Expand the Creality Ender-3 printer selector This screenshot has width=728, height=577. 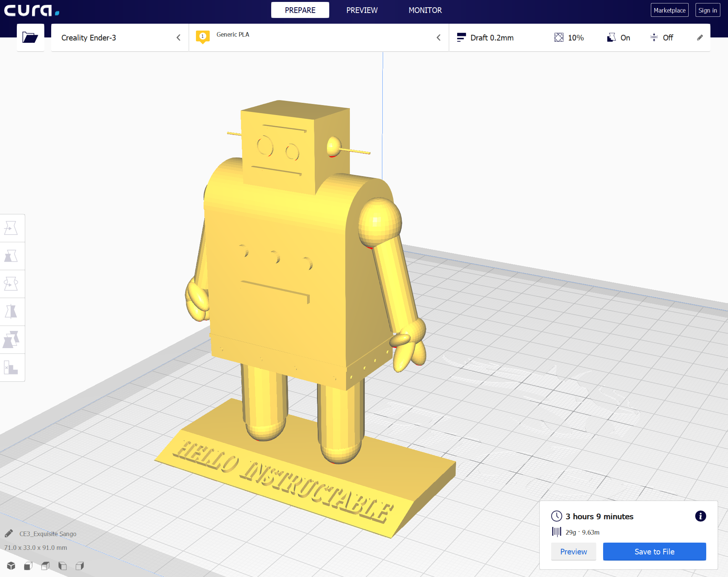(178, 37)
